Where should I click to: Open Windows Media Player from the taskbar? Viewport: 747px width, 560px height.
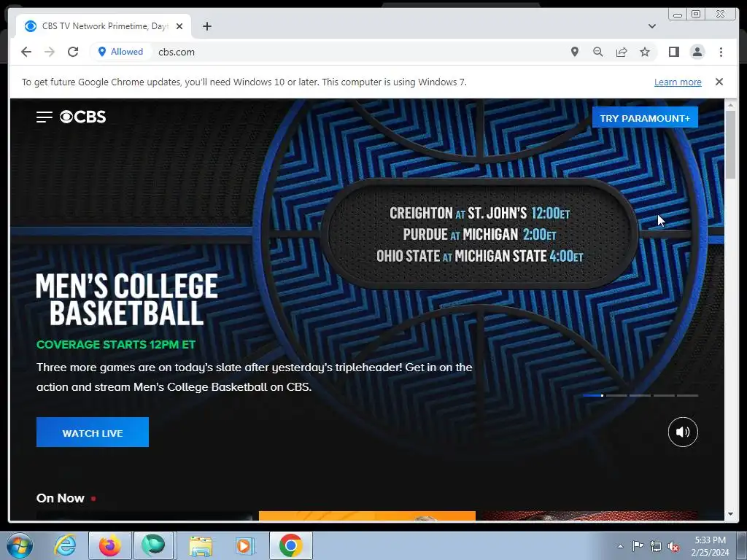[x=245, y=545]
